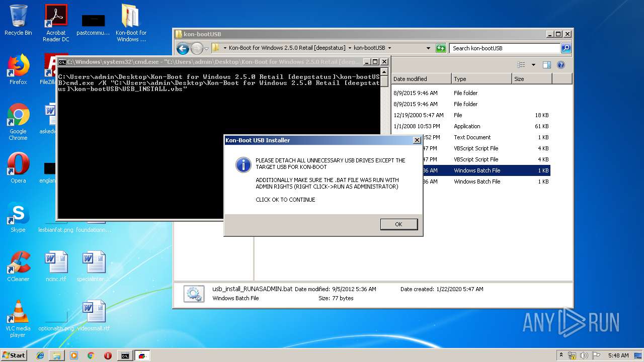Launch Firefox desktop shortcut
Image resolution: width=644 pixels, height=362 pixels.
click(x=18, y=69)
